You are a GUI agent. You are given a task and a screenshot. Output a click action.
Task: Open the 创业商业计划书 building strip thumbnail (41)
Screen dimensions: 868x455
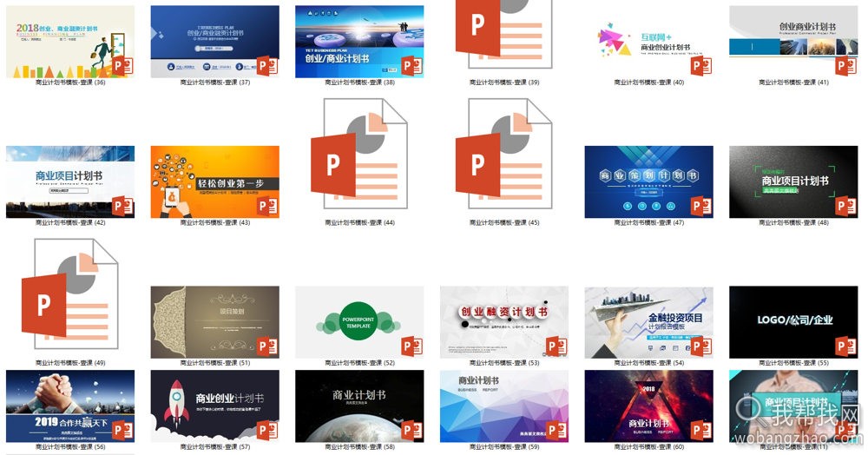click(x=793, y=42)
